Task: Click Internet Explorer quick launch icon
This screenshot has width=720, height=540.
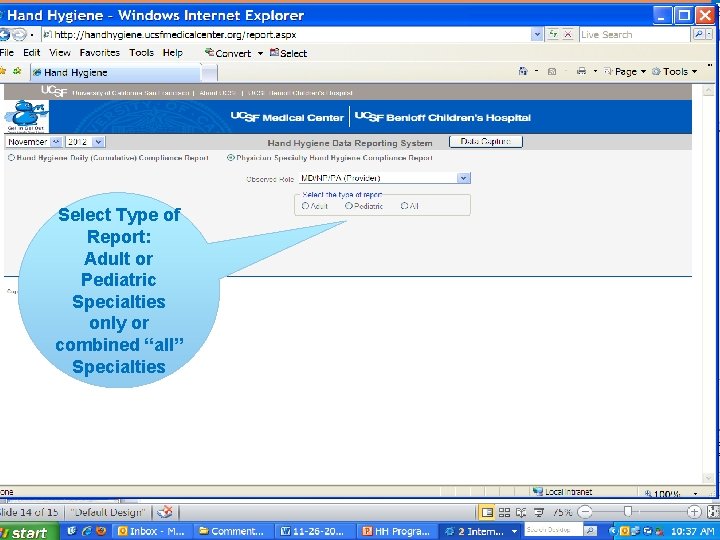Action: [86, 531]
